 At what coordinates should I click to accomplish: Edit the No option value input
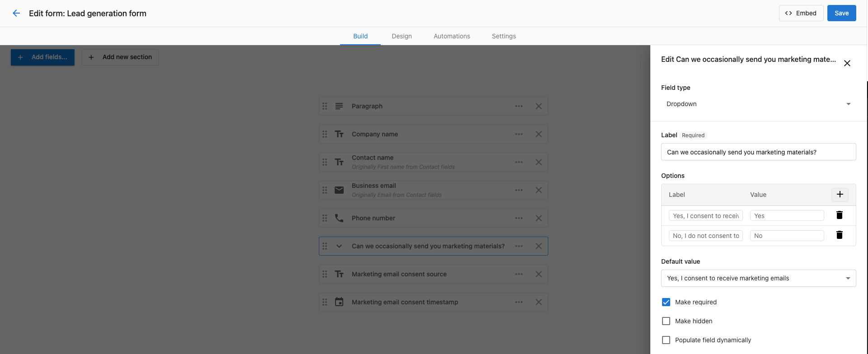tap(787, 235)
